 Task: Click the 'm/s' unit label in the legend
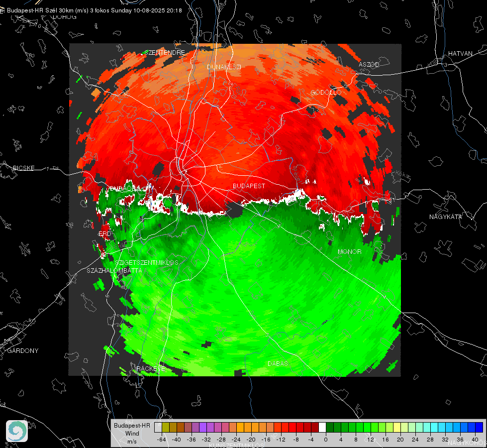pos(132,442)
